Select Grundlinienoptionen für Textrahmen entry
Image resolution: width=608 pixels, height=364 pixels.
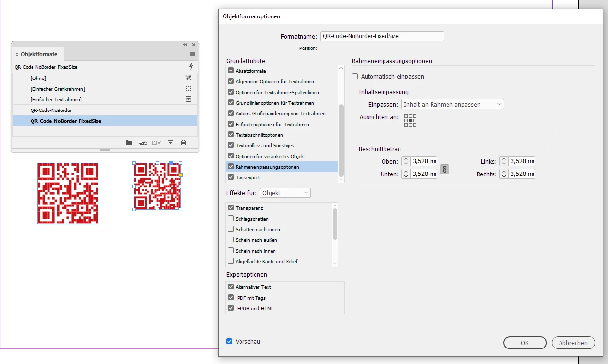282,103
